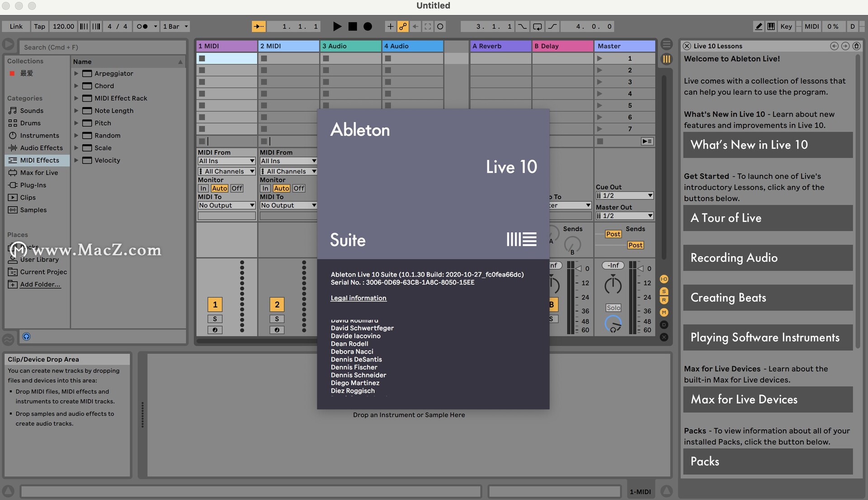This screenshot has height=500, width=868.
Task: Toggle the Returns section R button
Action: click(x=664, y=300)
